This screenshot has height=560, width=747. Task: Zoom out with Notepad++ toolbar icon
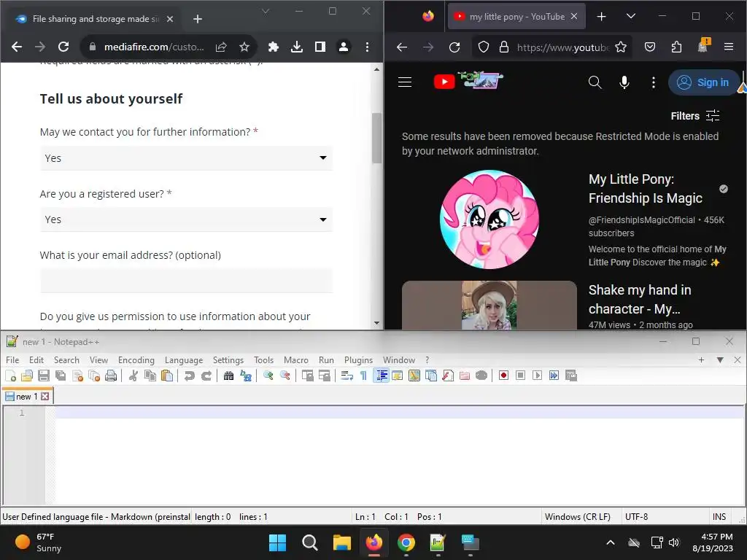tap(285, 376)
